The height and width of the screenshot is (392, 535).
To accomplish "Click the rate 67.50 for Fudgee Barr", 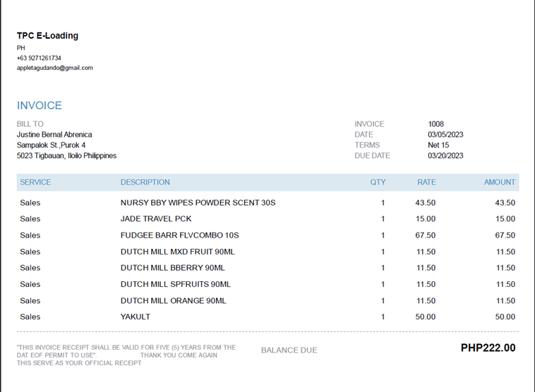I will click(425, 235).
